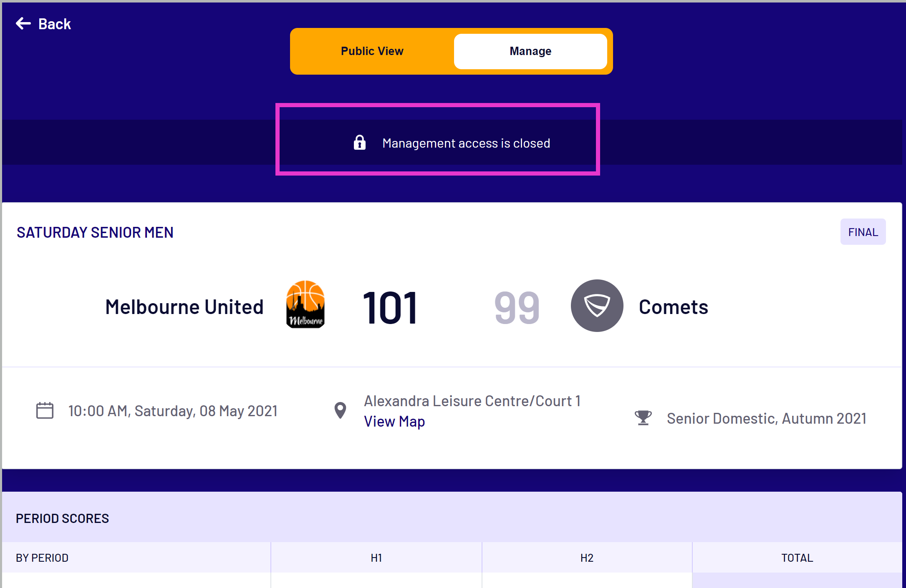The image size is (906, 588).
Task: Click 'Alexandra Leisure Centre/Court 1' venue text
Action: point(472,401)
